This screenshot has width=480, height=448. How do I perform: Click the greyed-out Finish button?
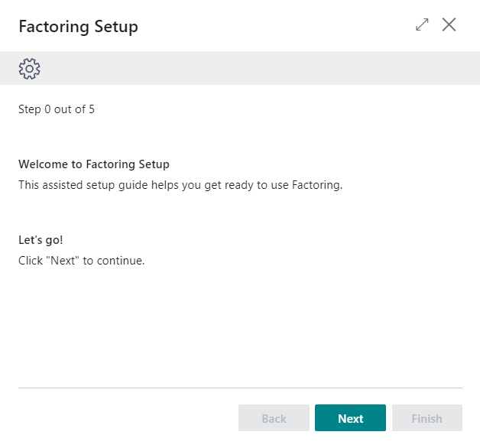click(426, 418)
